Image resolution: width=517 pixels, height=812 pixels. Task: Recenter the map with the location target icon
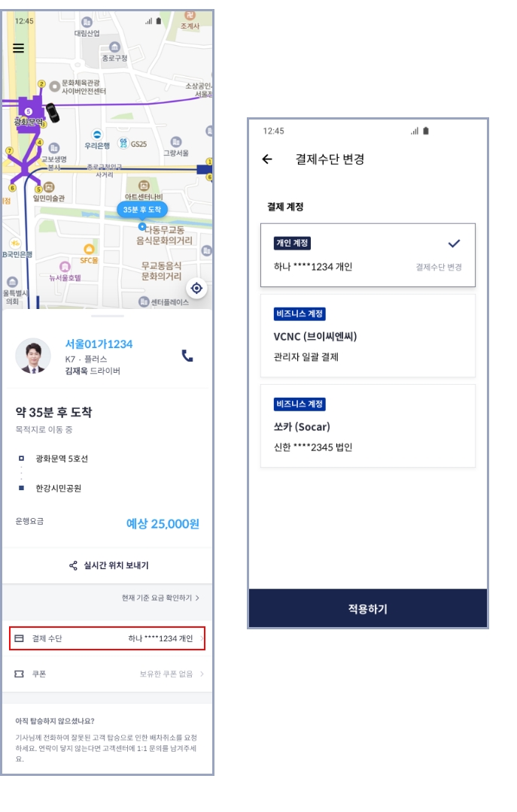coord(196,288)
